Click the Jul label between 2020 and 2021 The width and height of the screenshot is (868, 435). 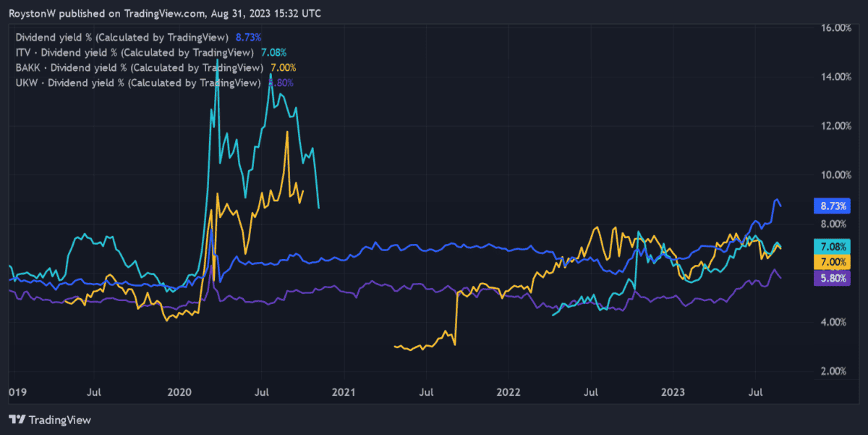[x=262, y=392]
